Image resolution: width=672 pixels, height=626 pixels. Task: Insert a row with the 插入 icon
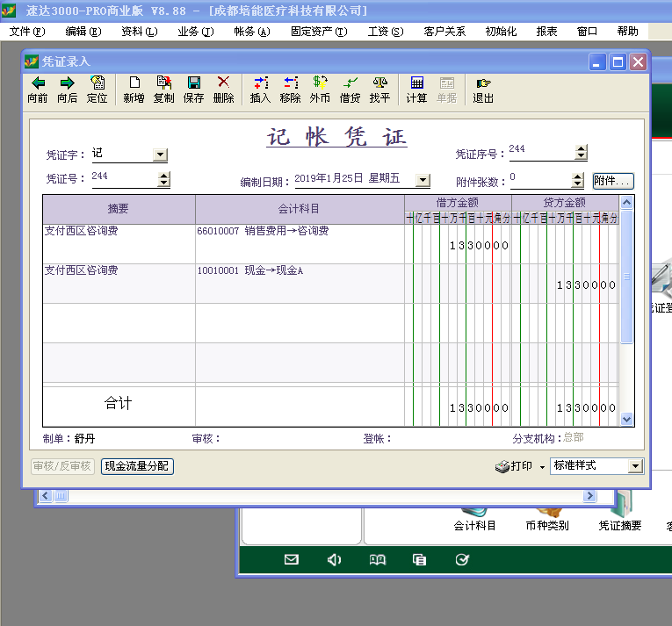click(x=260, y=90)
